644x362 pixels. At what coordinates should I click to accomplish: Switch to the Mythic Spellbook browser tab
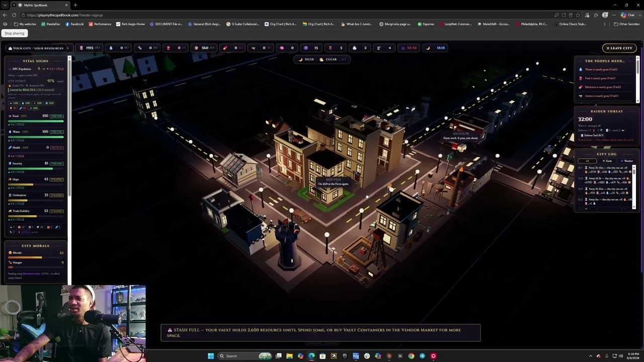click(x=40, y=5)
